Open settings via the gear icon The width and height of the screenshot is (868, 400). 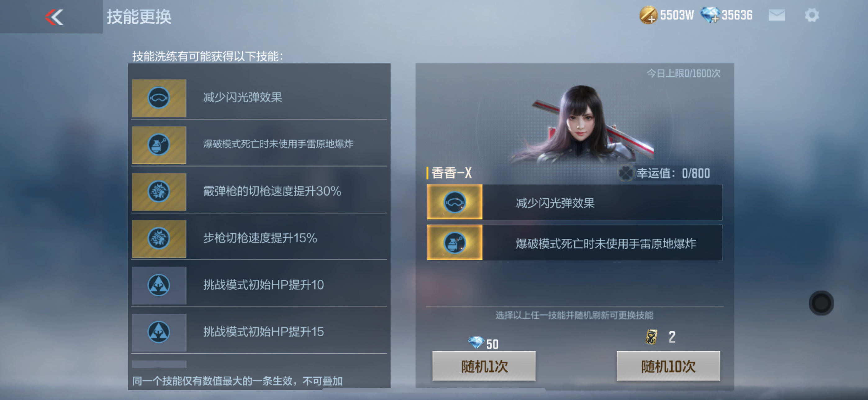(812, 15)
